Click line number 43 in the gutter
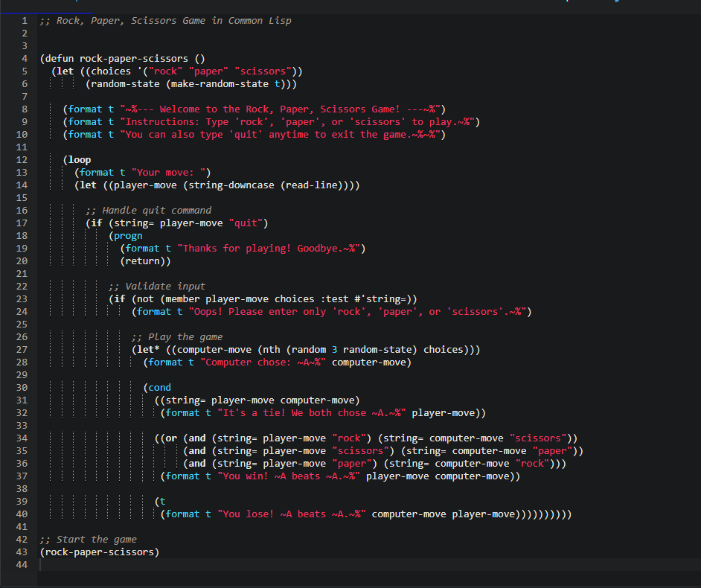Viewport: 701px width, 588px height. click(22, 552)
